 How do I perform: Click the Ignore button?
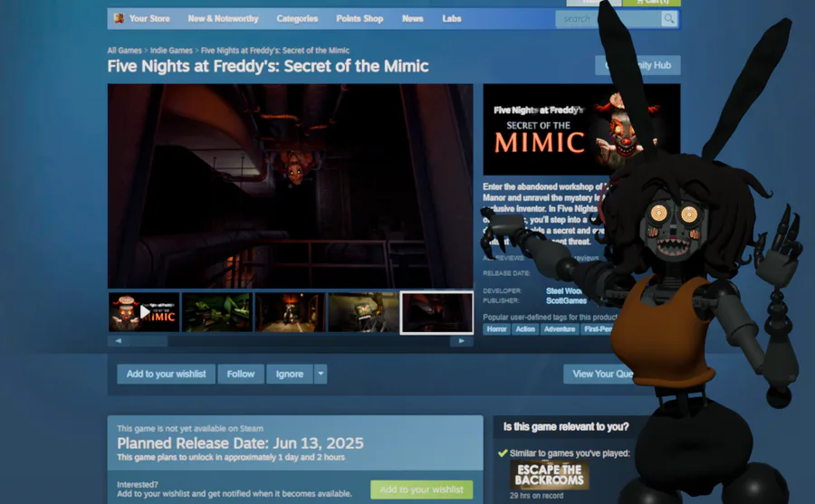click(290, 374)
